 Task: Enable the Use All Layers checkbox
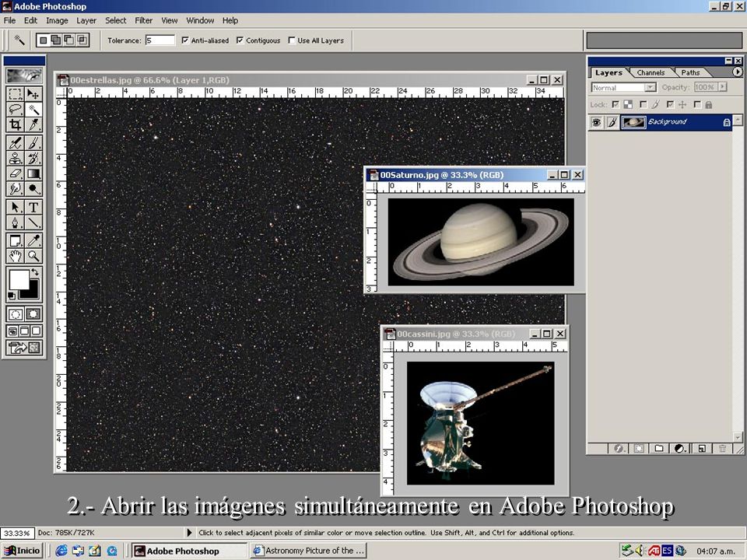coord(292,40)
